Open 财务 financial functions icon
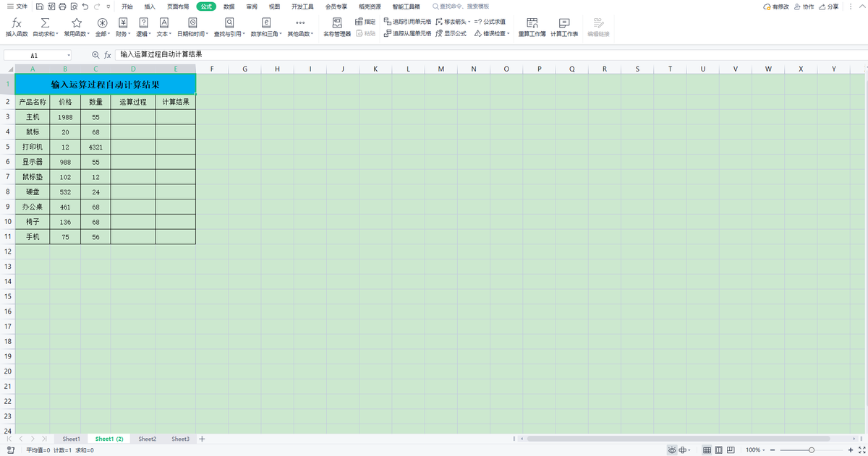The image size is (868, 456). point(123,23)
